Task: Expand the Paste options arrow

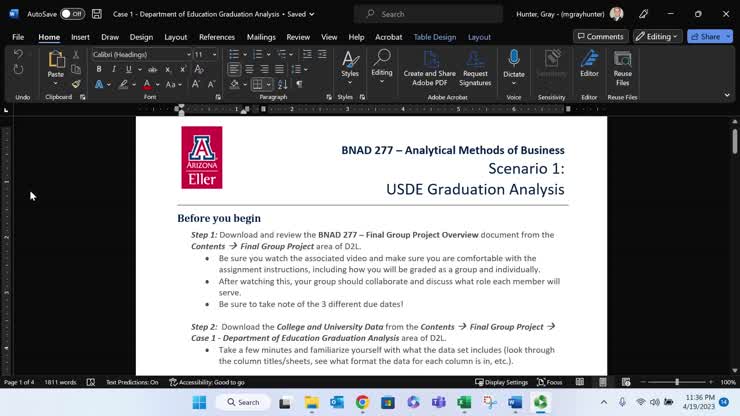Action: pos(56,84)
